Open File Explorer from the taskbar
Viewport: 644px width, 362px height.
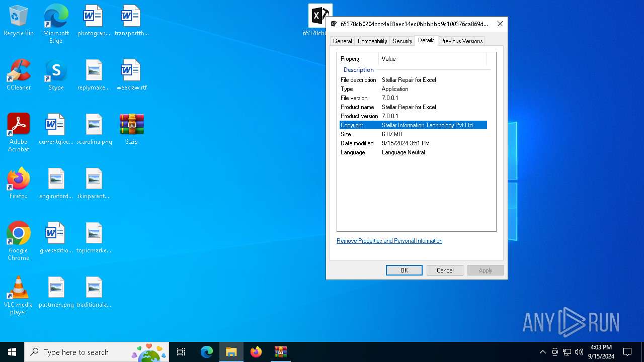tap(231, 352)
